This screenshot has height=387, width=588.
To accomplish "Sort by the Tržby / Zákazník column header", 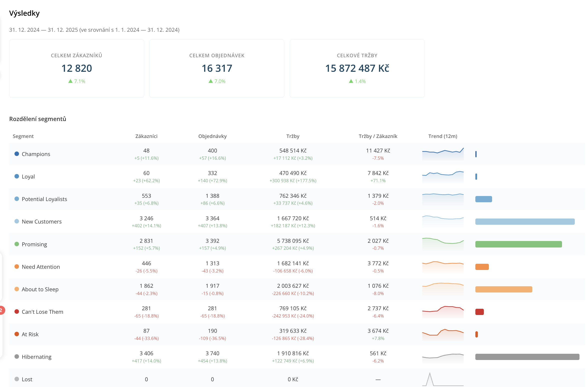I will click(x=378, y=136).
